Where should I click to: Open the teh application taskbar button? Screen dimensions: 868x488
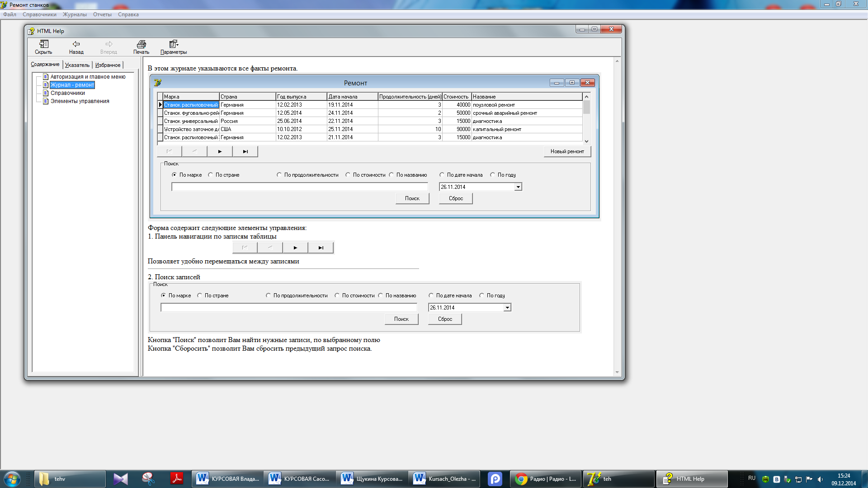click(618, 479)
